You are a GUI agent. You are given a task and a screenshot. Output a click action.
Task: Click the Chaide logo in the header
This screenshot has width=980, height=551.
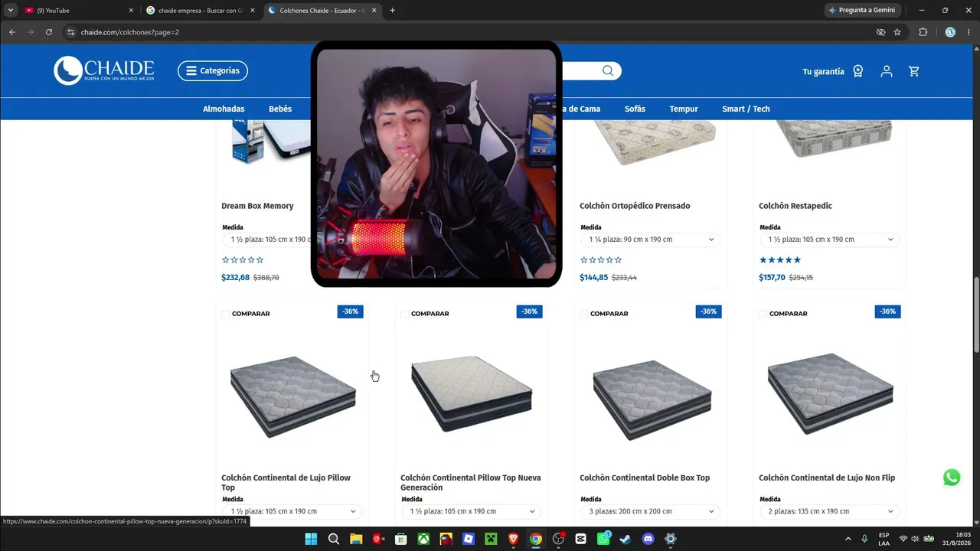104,70
